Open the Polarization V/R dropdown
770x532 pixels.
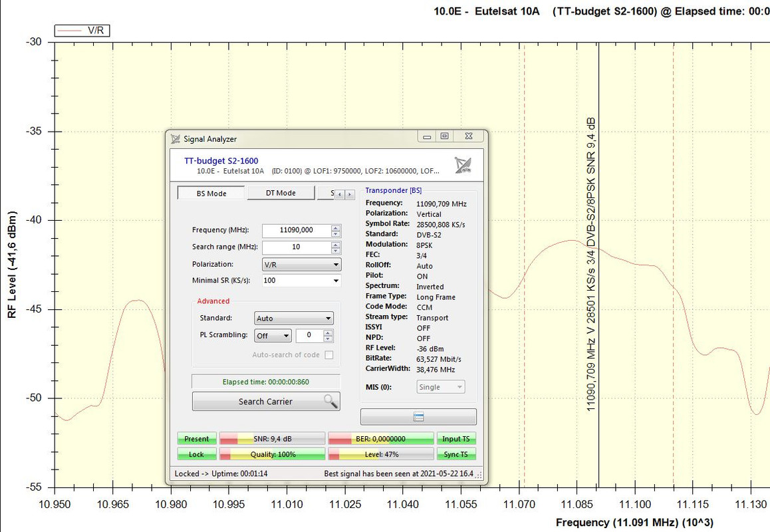[x=301, y=264]
